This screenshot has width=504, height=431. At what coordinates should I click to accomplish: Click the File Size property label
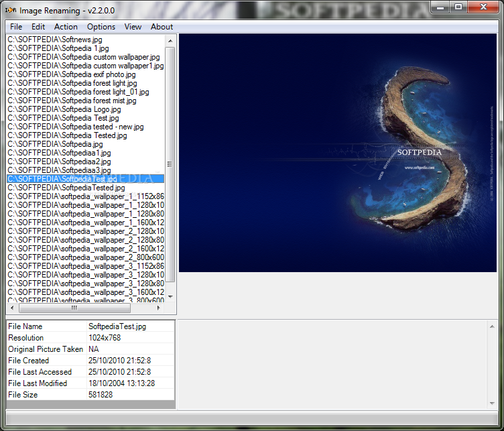[x=23, y=395]
